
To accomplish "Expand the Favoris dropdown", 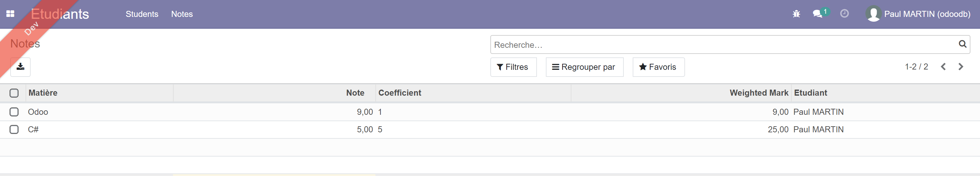I will click(658, 67).
